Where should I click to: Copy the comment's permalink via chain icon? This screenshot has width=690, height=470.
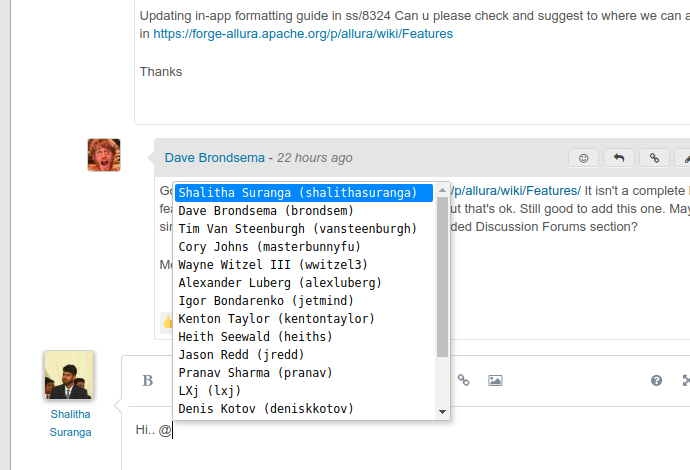(x=654, y=157)
